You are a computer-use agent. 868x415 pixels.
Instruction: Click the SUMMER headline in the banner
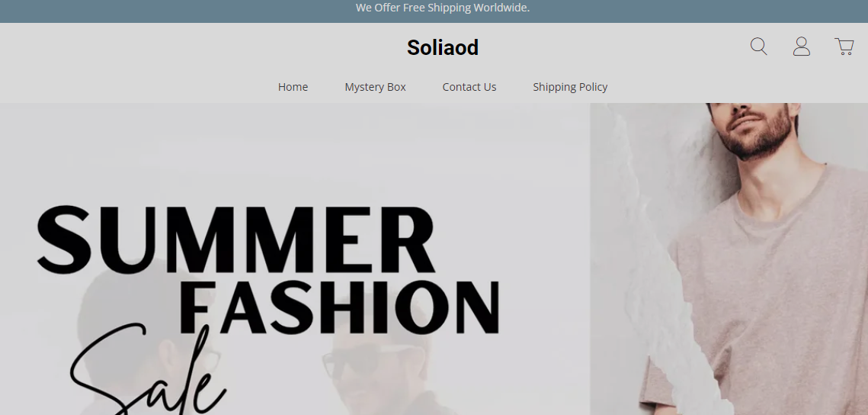236,240
